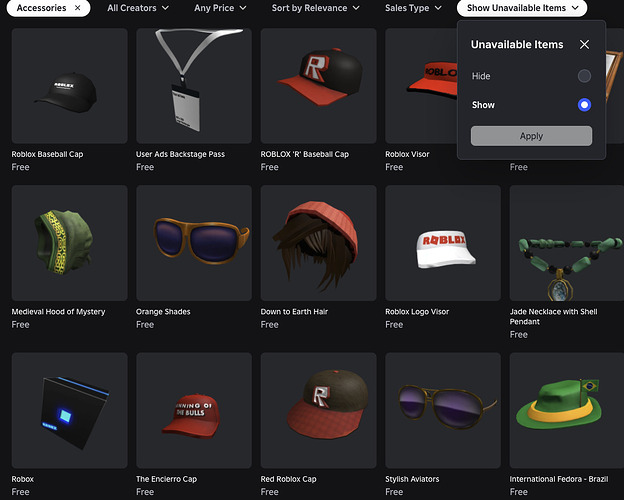Open the Jade Necklace with Shell Pendant thumbnail
Screen dimensions: 624x500
click(567, 243)
